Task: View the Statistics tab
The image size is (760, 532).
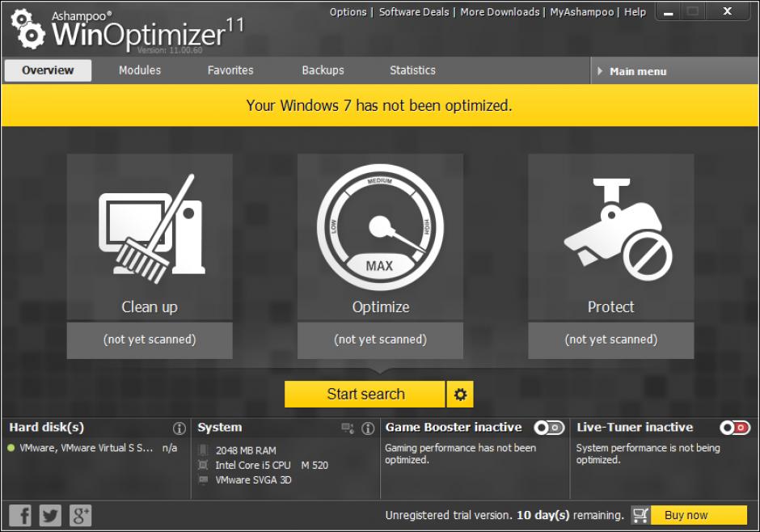Action: coord(412,70)
